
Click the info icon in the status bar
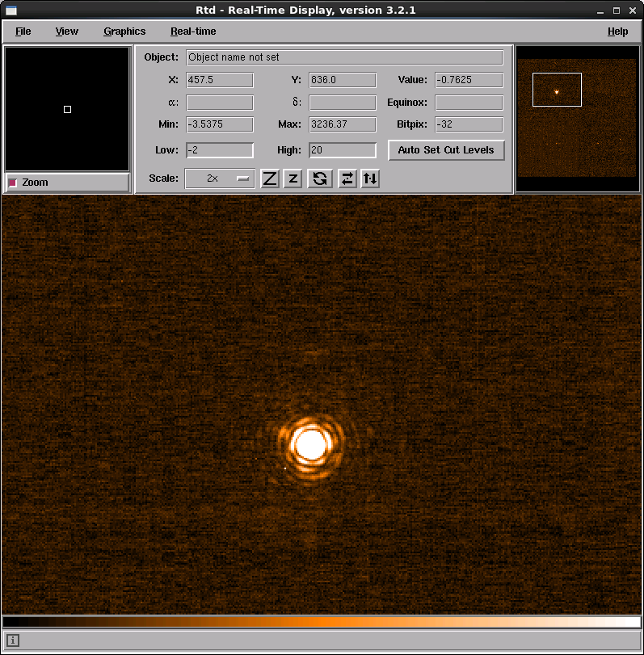(13, 640)
